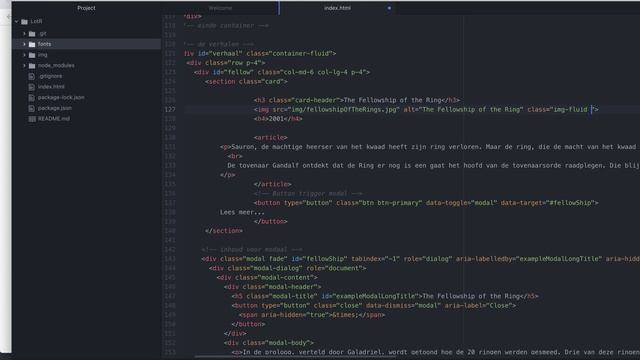
Task: Expand the node_modules folder arrow
Action: point(24,65)
